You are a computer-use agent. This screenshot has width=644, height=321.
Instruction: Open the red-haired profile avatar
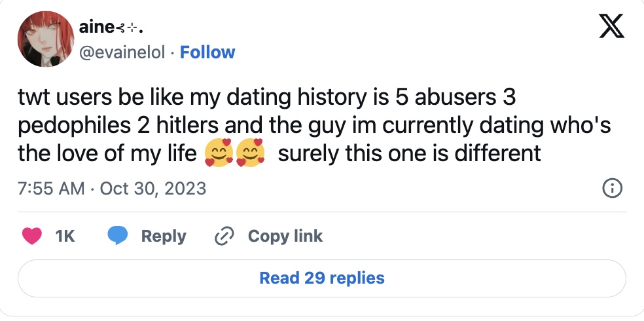point(44,39)
